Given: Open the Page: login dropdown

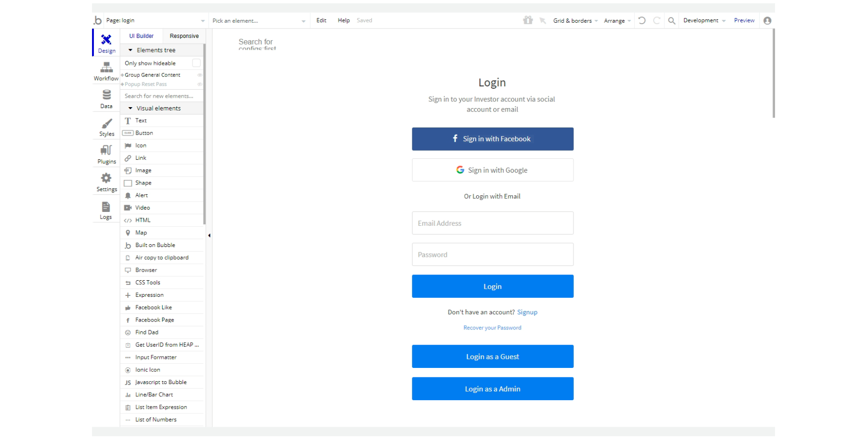Looking at the screenshot, I should tap(156, 20).
